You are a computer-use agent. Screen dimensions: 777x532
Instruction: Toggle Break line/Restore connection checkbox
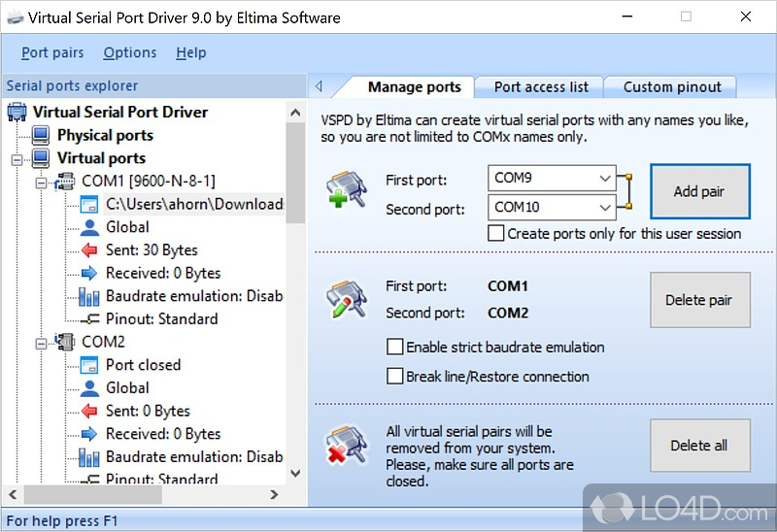(x=395, y=376)
